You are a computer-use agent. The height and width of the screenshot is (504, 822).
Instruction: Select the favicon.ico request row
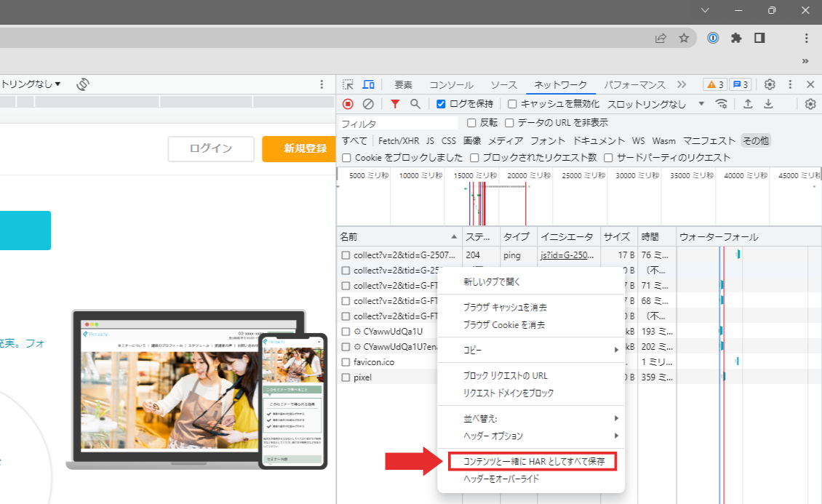[x=506, y=362]
